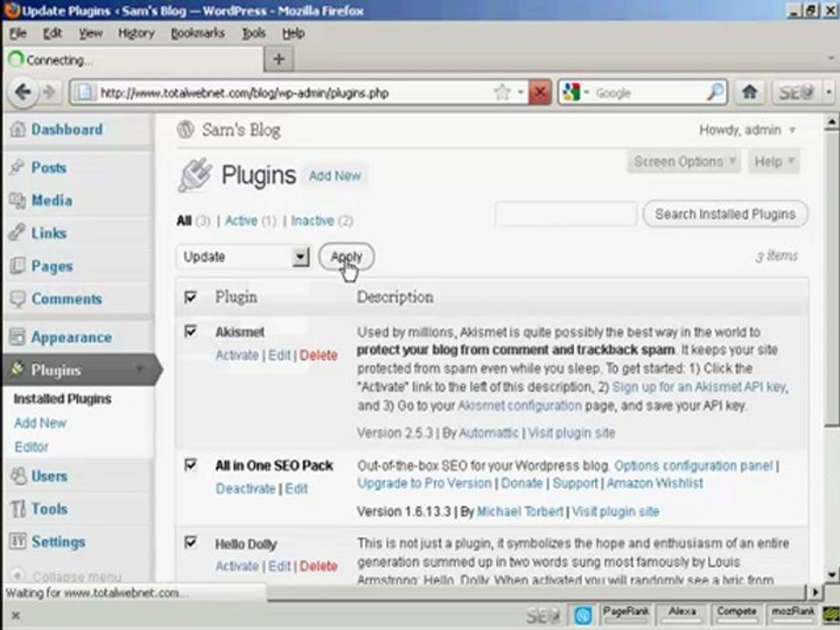Click the blue status bar icon beside SEO
Screen dimensions: 840x630
pyautogui.click(x=583, y=615)
